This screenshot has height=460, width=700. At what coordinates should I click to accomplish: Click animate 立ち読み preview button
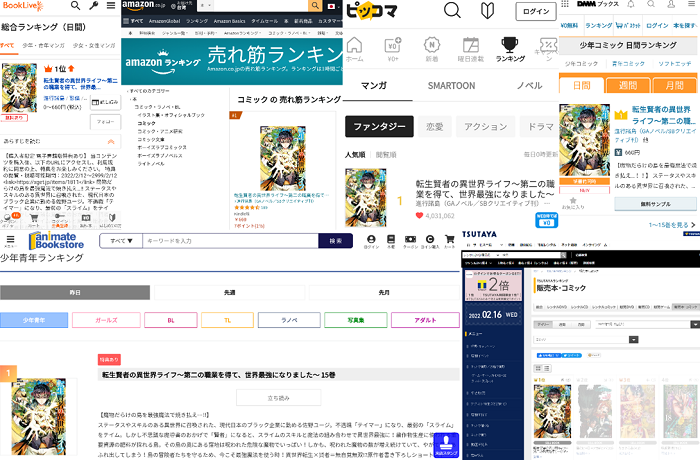click(279, 397)
